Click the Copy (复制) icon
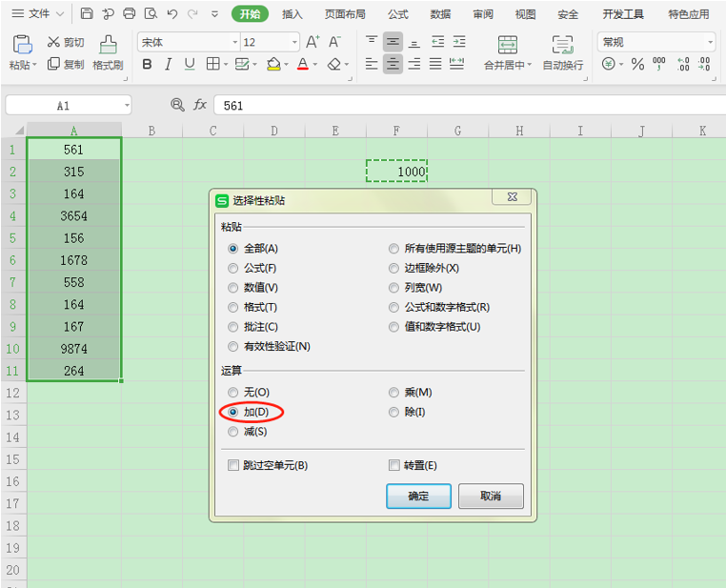This screenshot has width=726, height=588. 53,64
